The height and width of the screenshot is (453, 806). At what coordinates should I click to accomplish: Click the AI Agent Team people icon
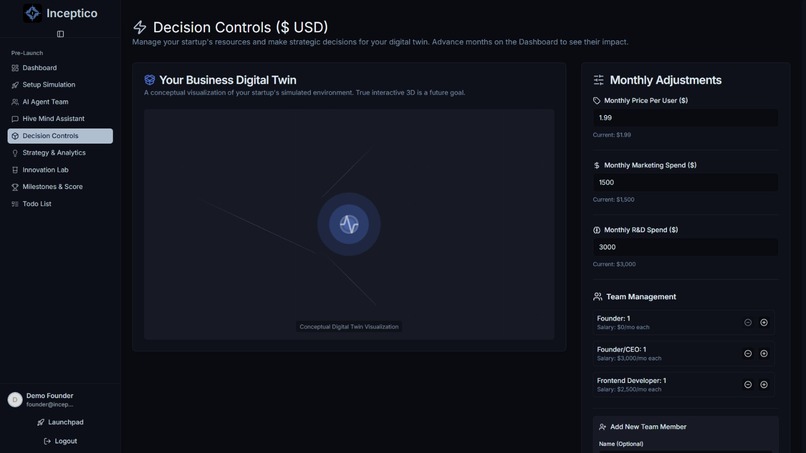coord(15,102)
